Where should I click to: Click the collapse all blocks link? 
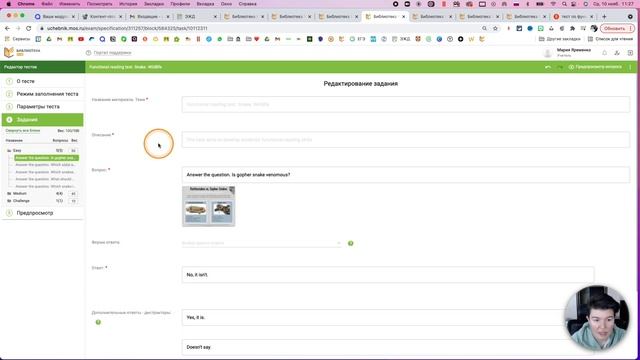23,131
